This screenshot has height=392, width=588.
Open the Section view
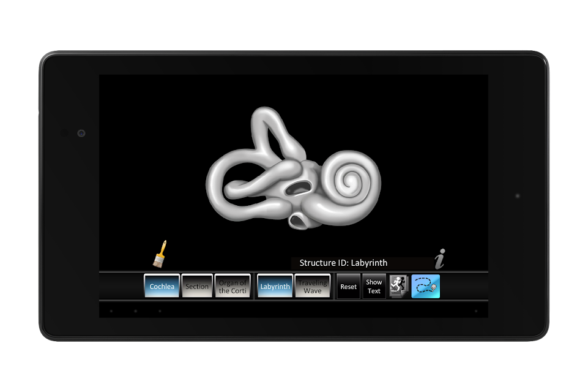[x=197, y=286]
